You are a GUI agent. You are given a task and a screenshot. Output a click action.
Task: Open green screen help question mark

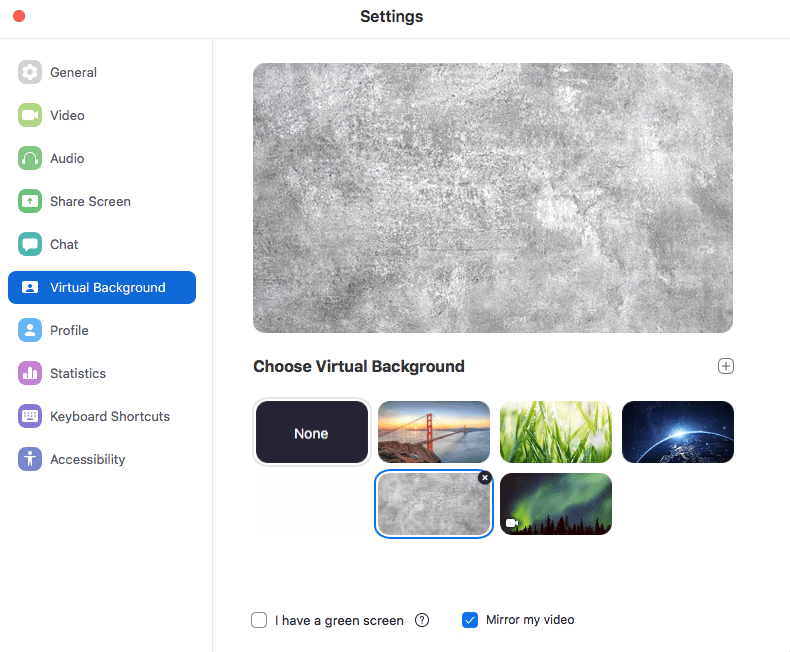click(422, 620)
